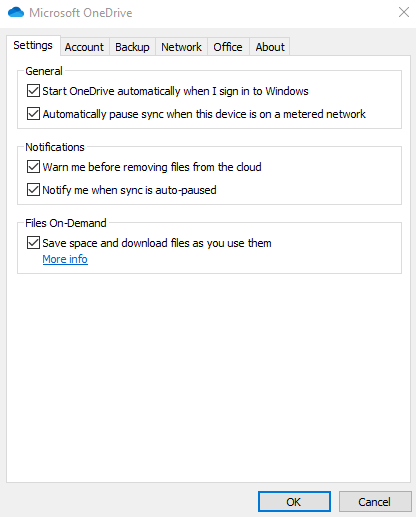Disable warning before removing files from cloud

[33, 167]
